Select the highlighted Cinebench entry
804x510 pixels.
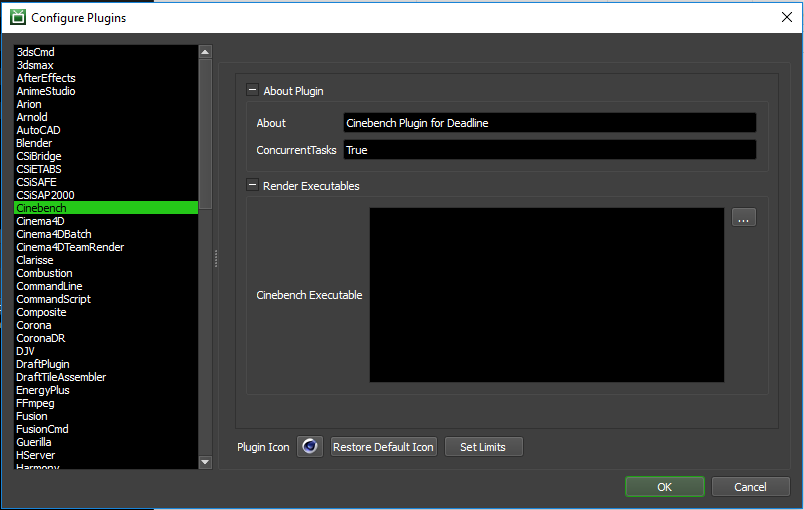click(106, 208)
